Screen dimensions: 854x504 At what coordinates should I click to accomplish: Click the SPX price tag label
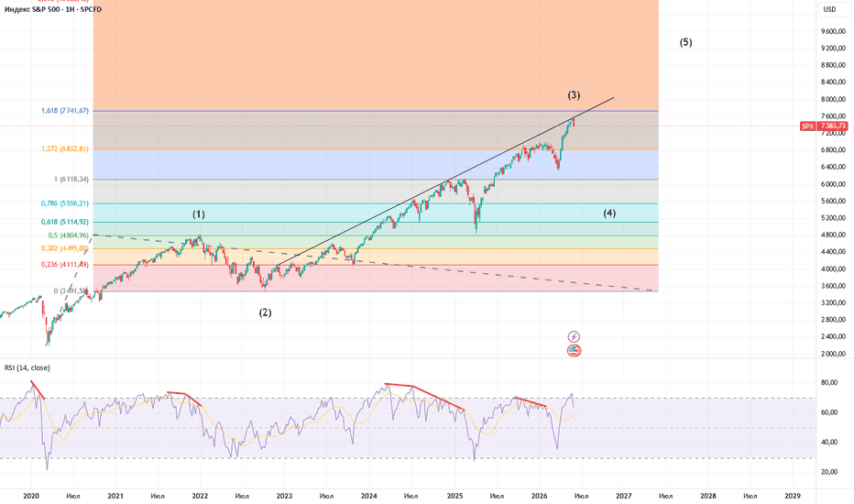click(807, 126)
